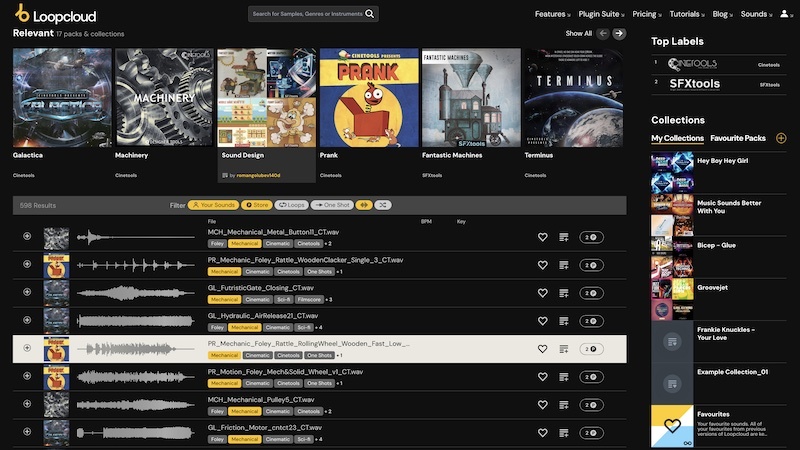The image size is (800, 450).
Task: Buy MCH_Mechanical_Metal_Button11 for 2 points
Action: pyautogui.click(x=591, y=237)
